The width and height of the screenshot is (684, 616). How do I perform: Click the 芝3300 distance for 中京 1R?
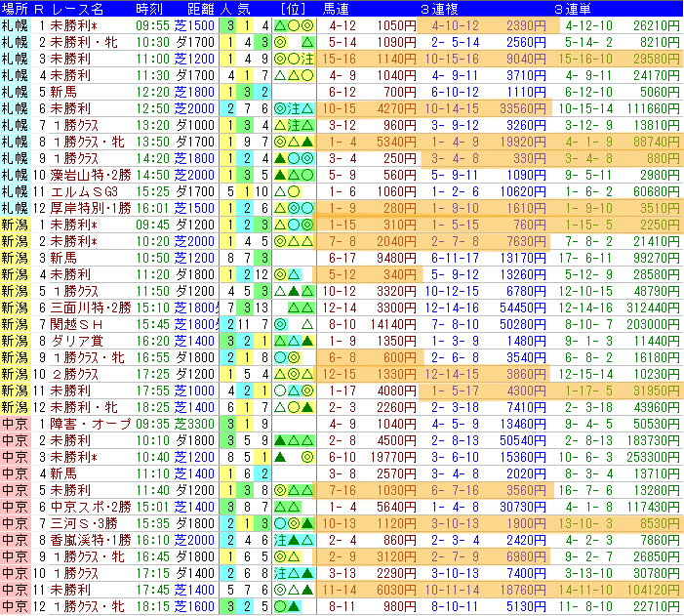pos(194,424)
